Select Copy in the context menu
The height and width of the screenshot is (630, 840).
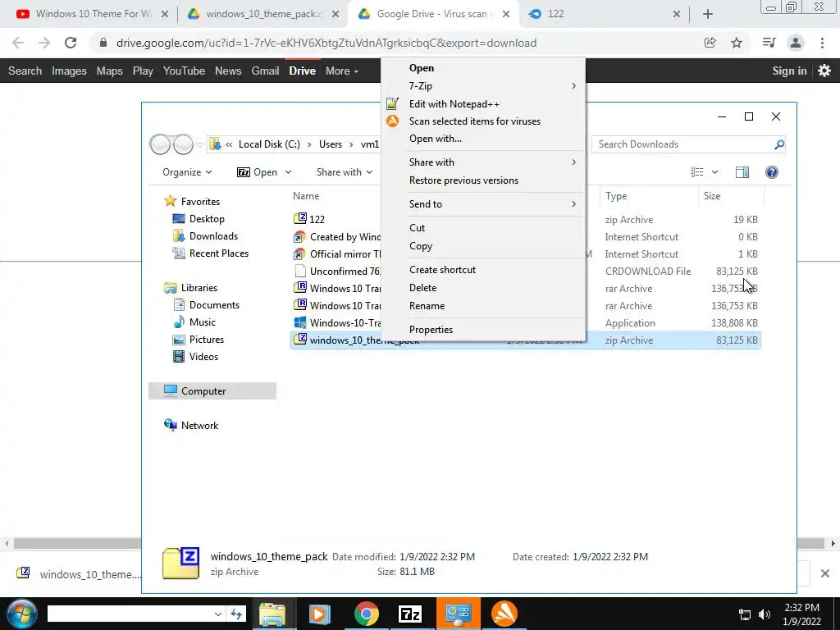[x=421, y=246]
